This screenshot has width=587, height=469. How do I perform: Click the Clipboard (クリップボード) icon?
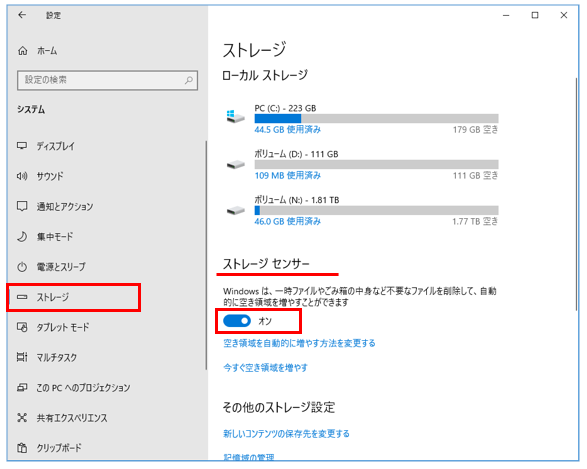point(22,448)
